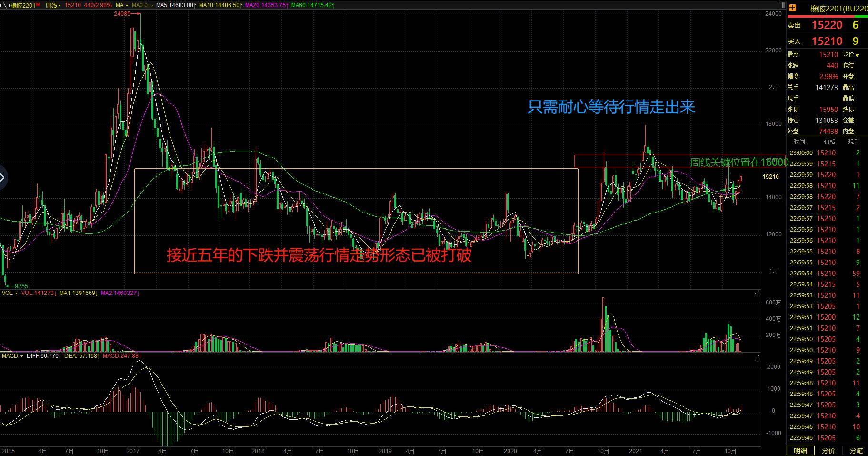Click the MA1:1391669 volume label
868x456 pixels.
click(x=79, y=293)
